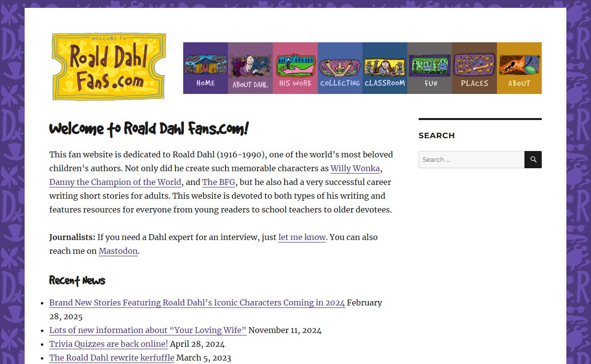Click the SEARCH sidebar heading
The image size is (591, 364).
[x=436, y=135]
